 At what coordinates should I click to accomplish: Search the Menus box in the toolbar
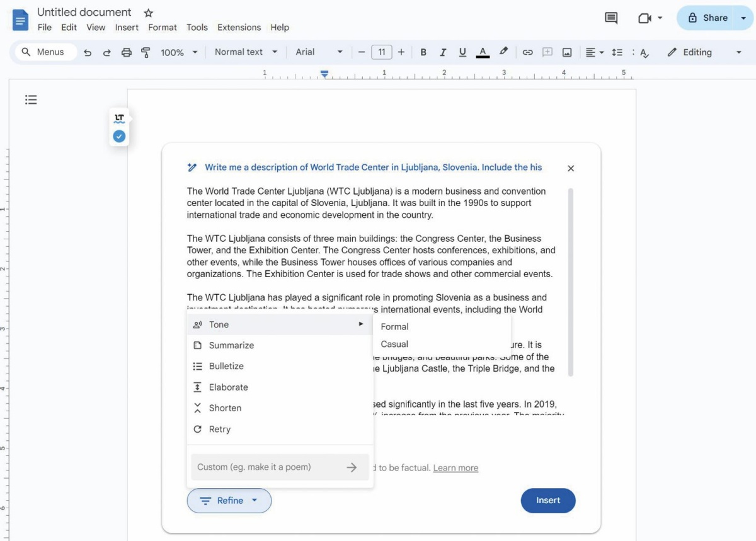click(45, 52)
